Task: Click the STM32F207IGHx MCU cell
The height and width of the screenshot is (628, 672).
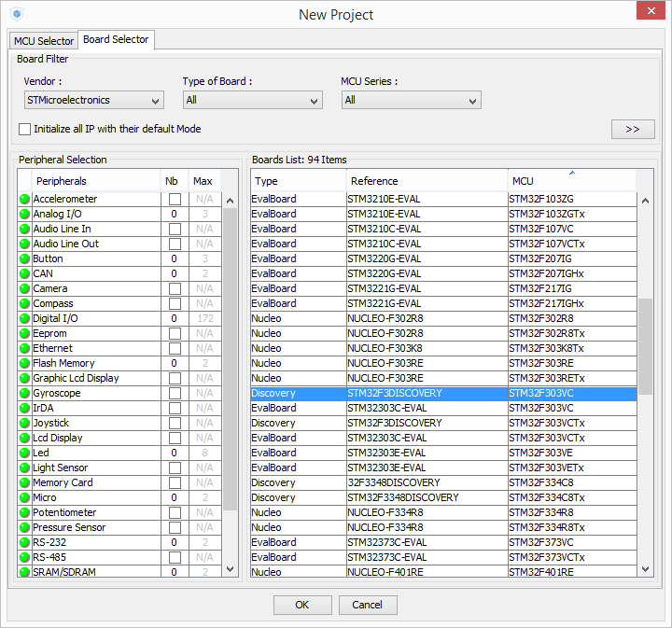Action: pyautogui.click(x=572, y=273)
